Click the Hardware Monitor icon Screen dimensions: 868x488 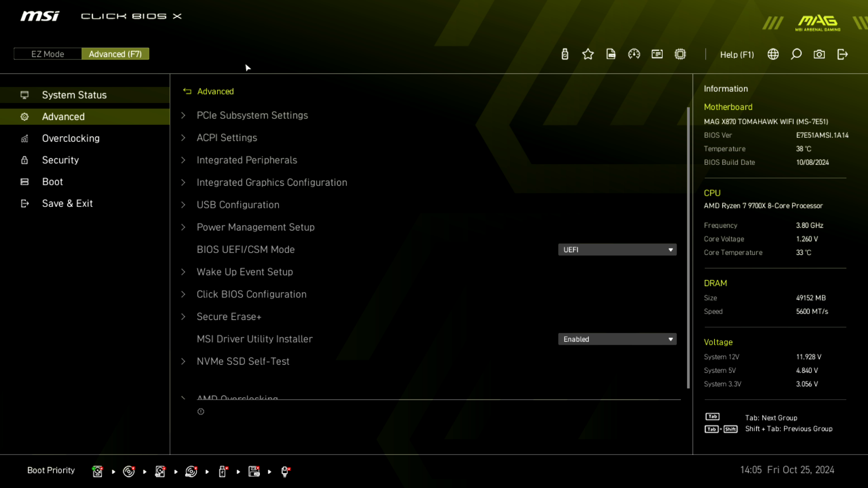tap(634, 54)
